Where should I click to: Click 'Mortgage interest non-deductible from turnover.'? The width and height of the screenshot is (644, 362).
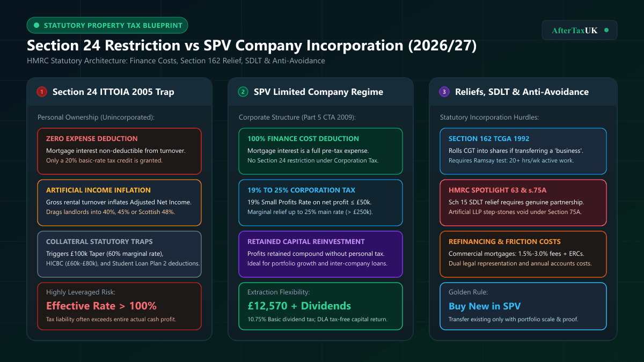pyautogui.click(x=116, y=151)
